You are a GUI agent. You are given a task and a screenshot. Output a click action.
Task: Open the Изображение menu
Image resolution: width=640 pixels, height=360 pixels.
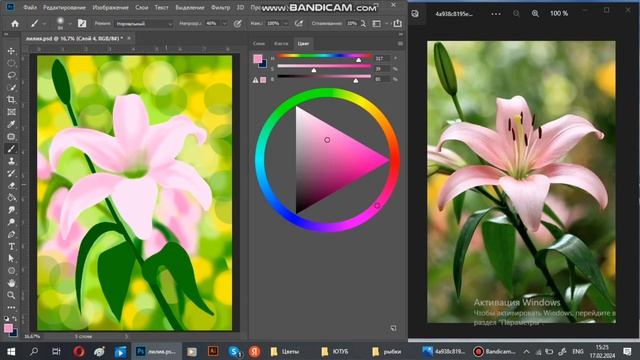pyautogui.click(x=110, y=7)
